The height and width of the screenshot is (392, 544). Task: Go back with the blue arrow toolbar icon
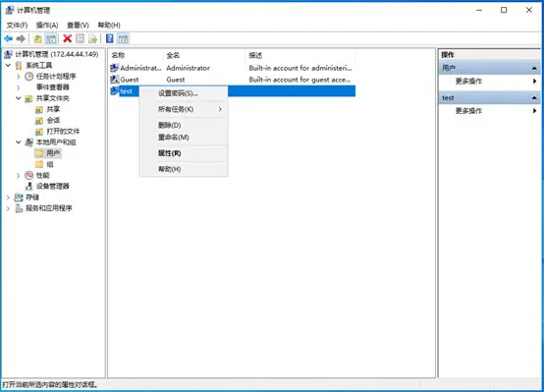click(x=9, y=39)
